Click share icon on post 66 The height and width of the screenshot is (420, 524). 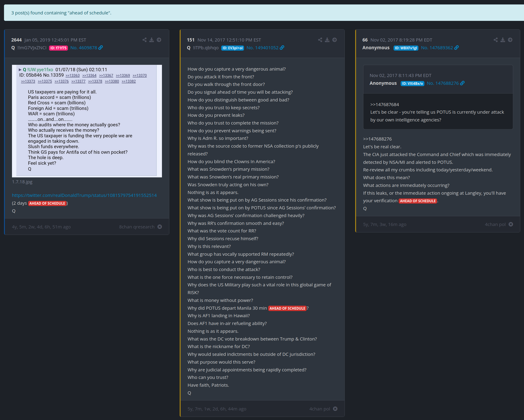point(496,40)
